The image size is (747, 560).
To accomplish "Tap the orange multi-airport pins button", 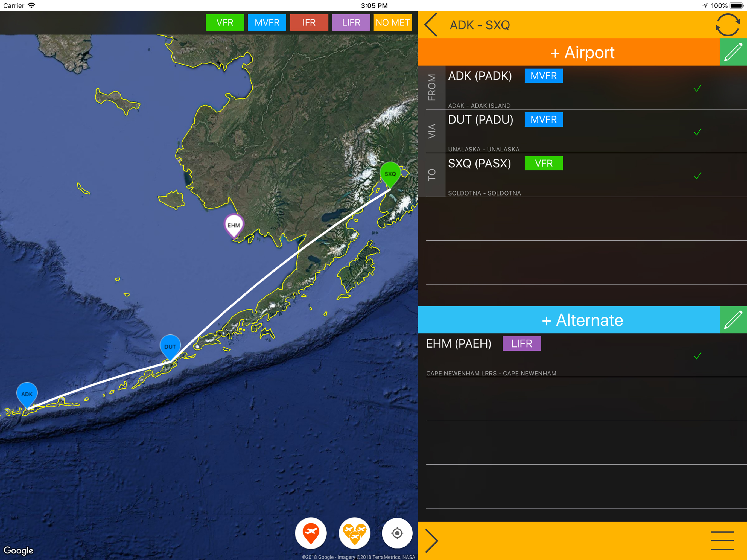I will click(354, 533).
